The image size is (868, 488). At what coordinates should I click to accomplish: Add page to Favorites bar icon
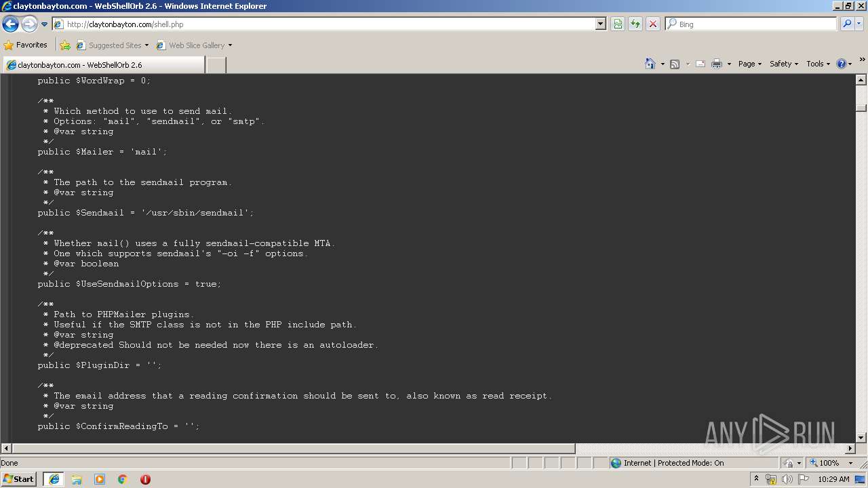click(x=65, y=45)
